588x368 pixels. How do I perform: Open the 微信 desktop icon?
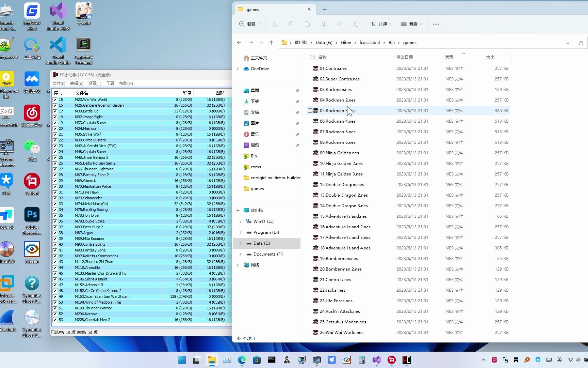[x=32, y=150]
